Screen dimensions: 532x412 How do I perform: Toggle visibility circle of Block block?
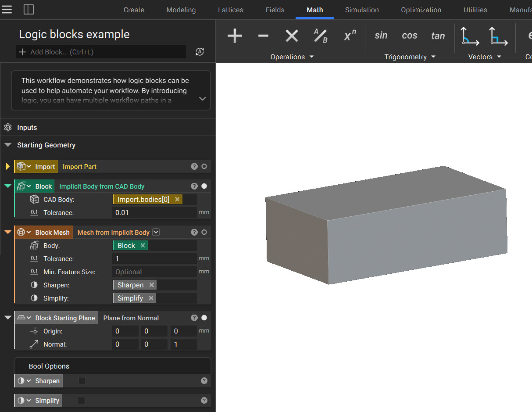pyautogui.click(x=204, y=186)
